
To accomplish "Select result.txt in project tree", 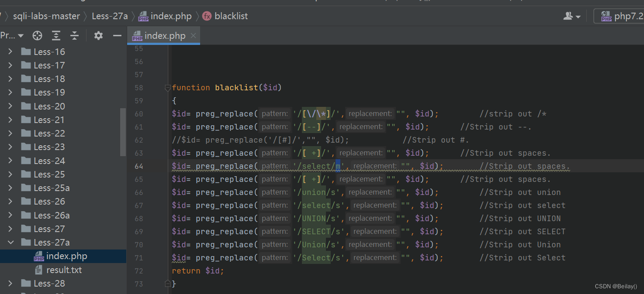I will pyautogui.click(x=63, y=270).
